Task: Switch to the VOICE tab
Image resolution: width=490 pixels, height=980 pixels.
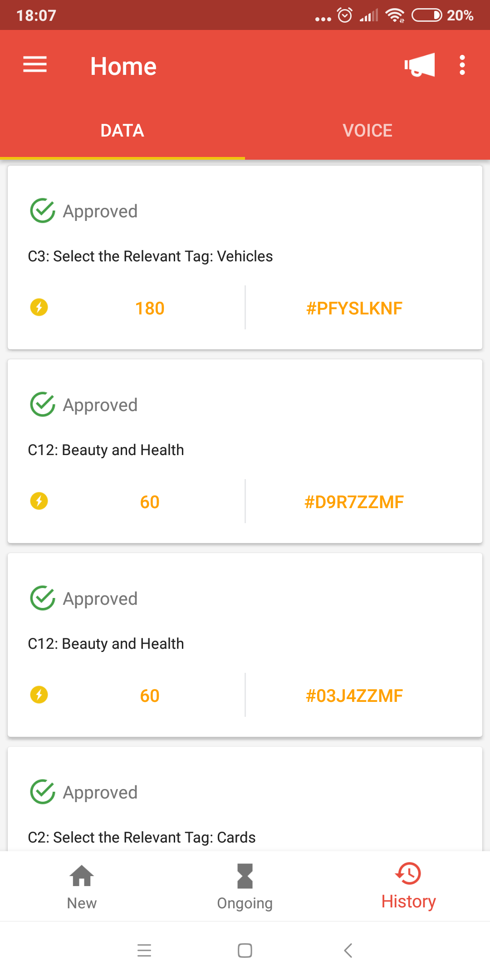Action: pyautogui.click(x=367, y=131)
